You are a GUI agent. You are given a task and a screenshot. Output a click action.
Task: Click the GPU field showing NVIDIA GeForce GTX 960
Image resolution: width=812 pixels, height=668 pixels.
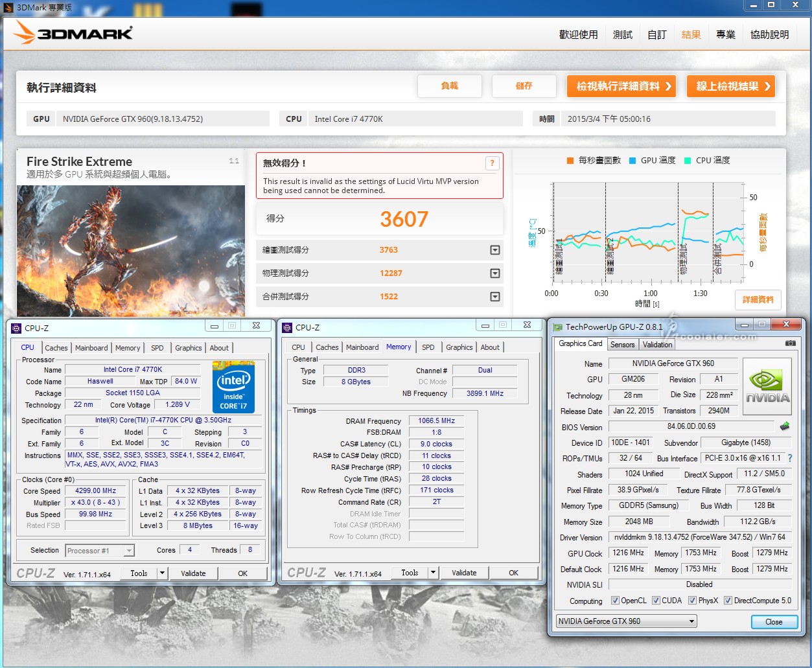163,119
